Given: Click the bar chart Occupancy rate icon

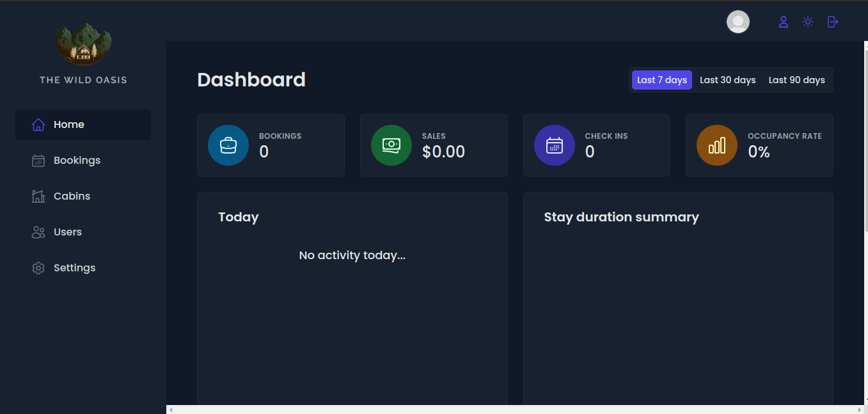Looking at the screenshot, I should (716, 145).
